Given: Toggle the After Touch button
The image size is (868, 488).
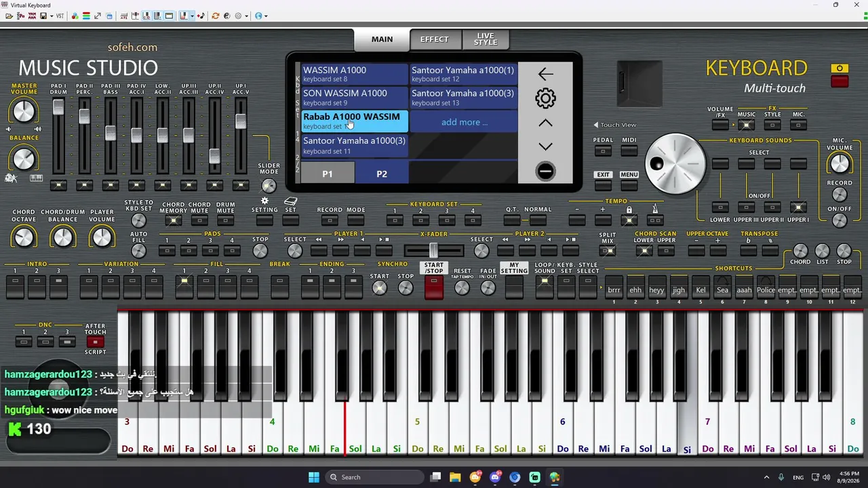Looking at the screenshot, I should (95, 342).
